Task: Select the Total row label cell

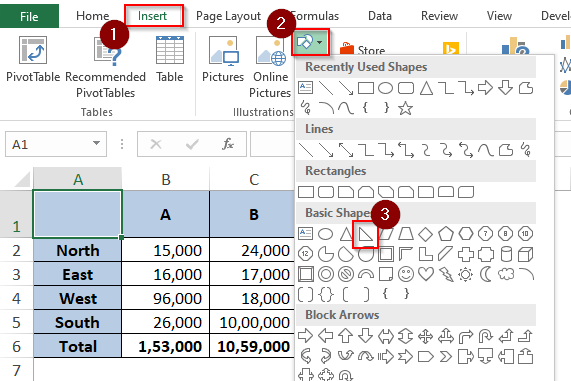Action: pos(78,346)
